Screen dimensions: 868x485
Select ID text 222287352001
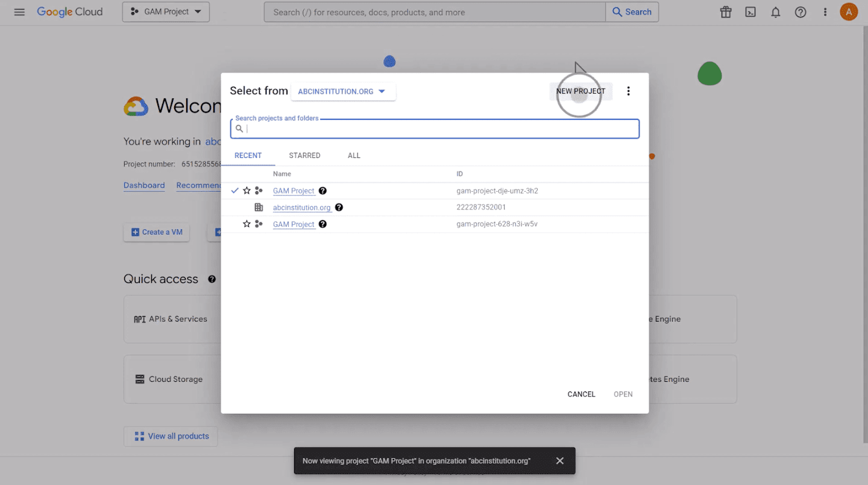(481, 208)
